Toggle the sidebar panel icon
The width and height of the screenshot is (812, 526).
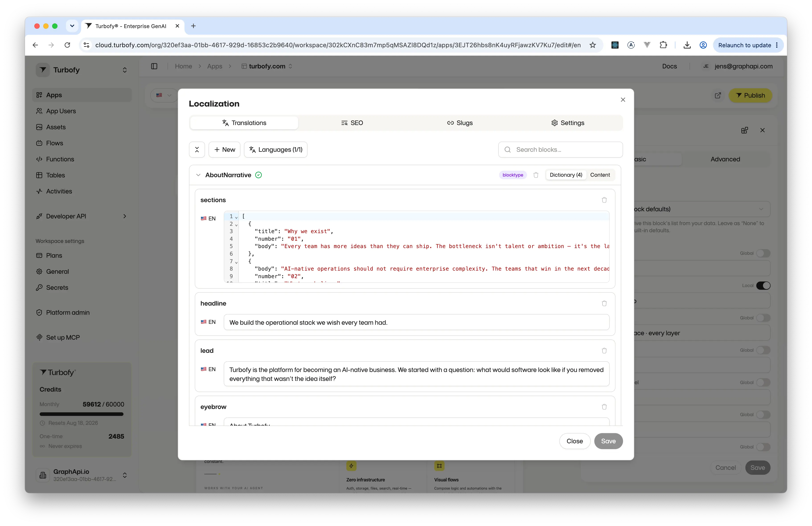[154, 66]
